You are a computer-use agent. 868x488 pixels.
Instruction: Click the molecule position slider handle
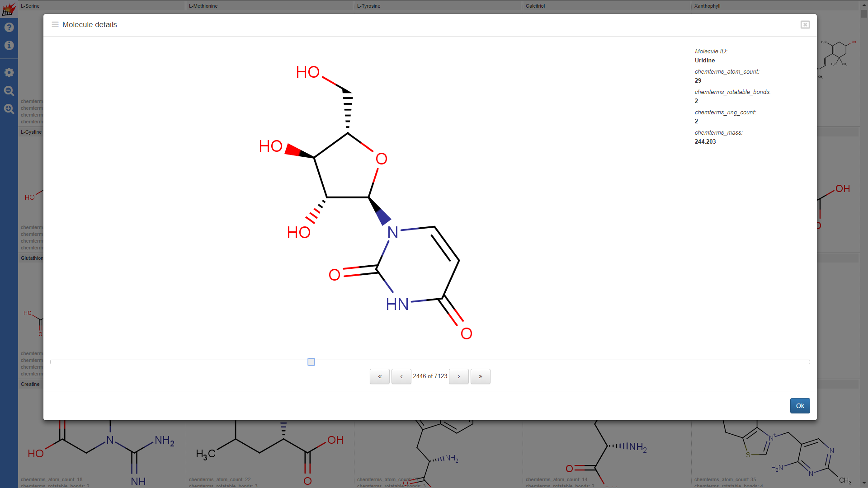click(311, 362)
